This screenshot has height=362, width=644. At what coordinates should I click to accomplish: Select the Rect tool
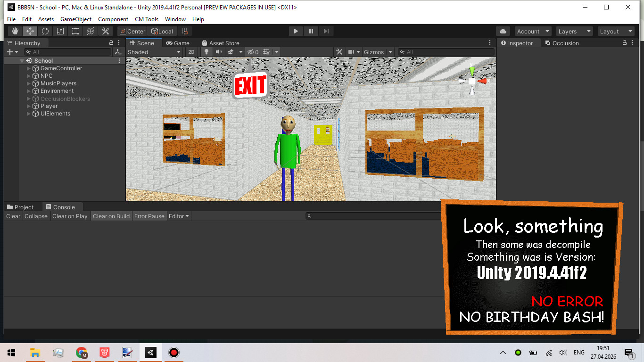pos(75,31)
